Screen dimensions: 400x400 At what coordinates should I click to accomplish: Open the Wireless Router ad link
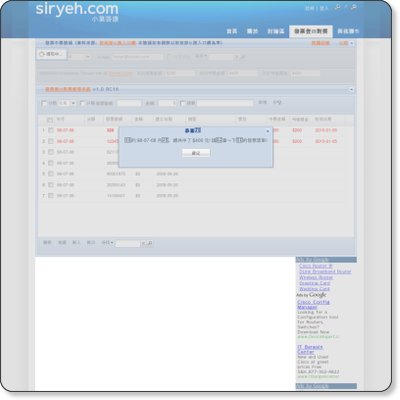(x=316, y=277)
